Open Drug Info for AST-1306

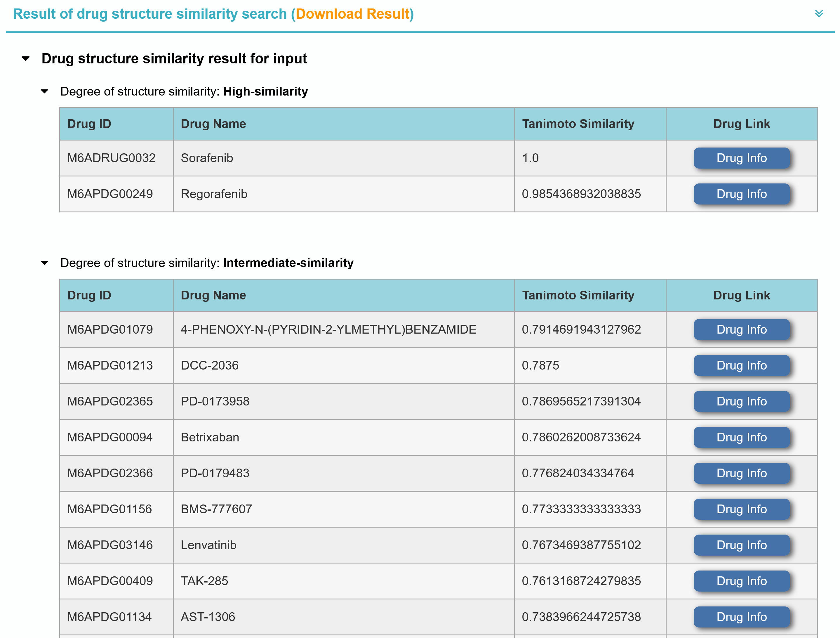coord(741,616)
